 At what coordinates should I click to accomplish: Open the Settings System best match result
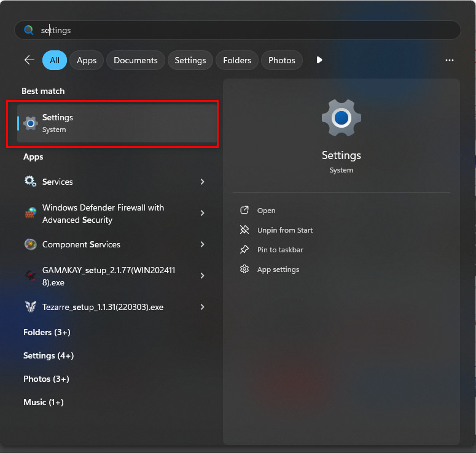(x=117, y=123)
